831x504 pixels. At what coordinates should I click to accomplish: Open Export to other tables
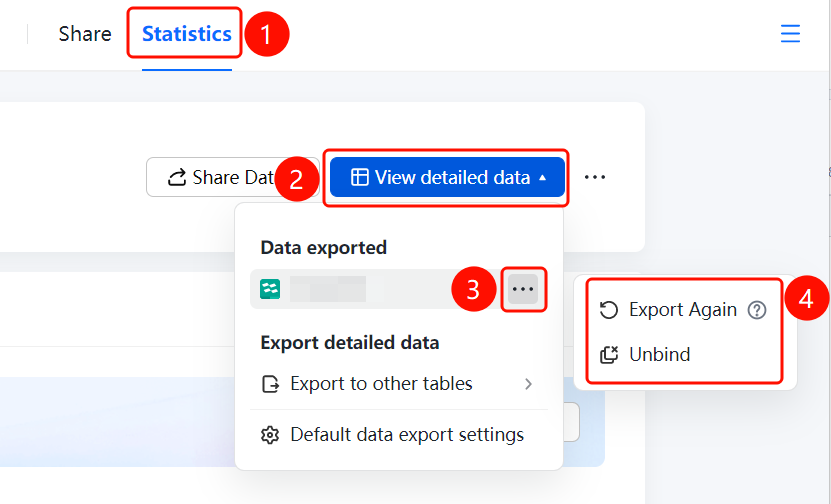click(399, 384)
